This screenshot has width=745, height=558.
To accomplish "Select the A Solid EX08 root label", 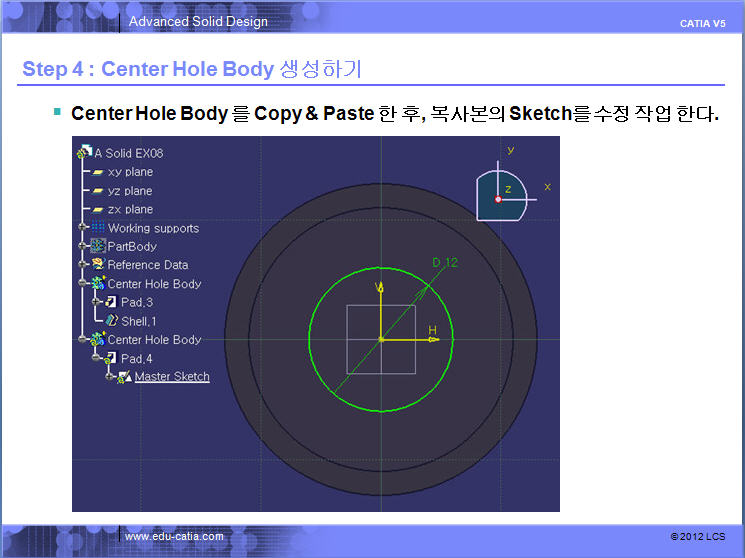I will click(x=128, y=153).
